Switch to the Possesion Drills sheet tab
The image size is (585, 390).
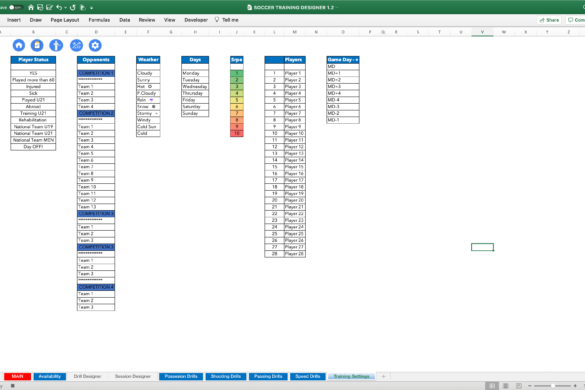click(181, 376)
